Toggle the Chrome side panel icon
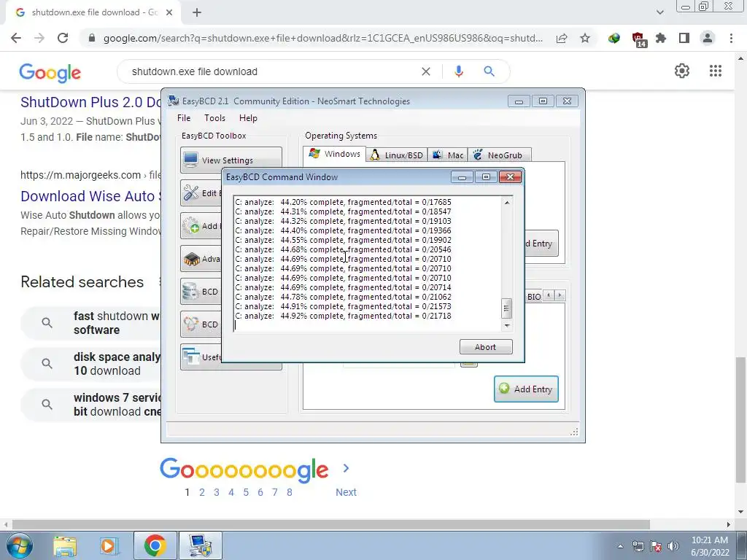This screenshot has height=560, width=747. coord(684,38)
